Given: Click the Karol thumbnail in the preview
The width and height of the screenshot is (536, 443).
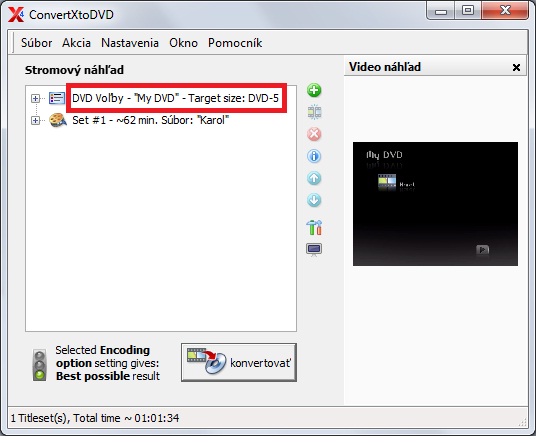Looking at the screenshot, I should [387, 182].
